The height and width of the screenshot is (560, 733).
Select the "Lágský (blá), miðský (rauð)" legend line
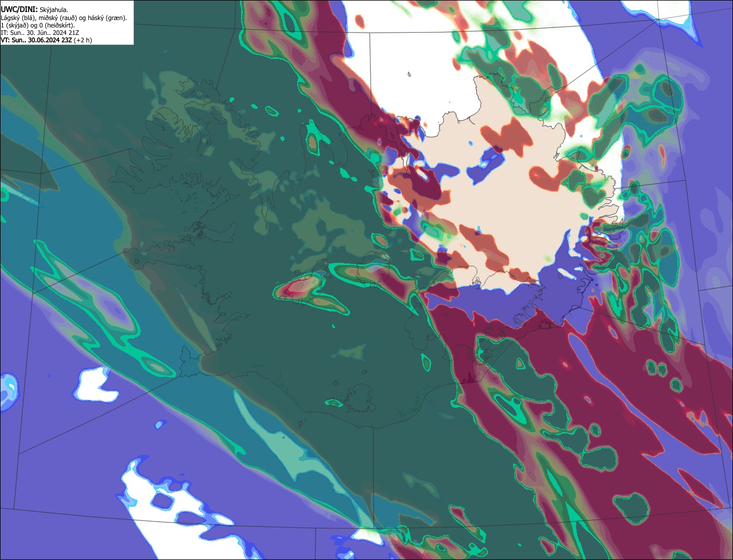coord(64,18)
